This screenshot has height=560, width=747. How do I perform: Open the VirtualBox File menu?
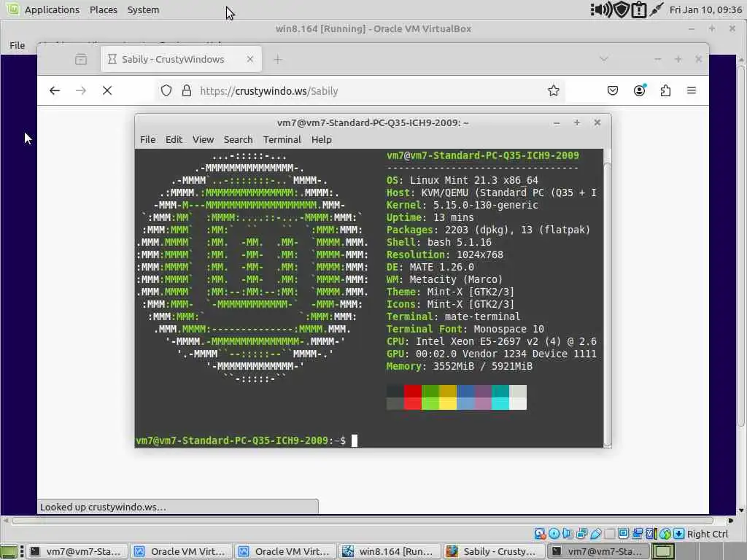(18, 45)
